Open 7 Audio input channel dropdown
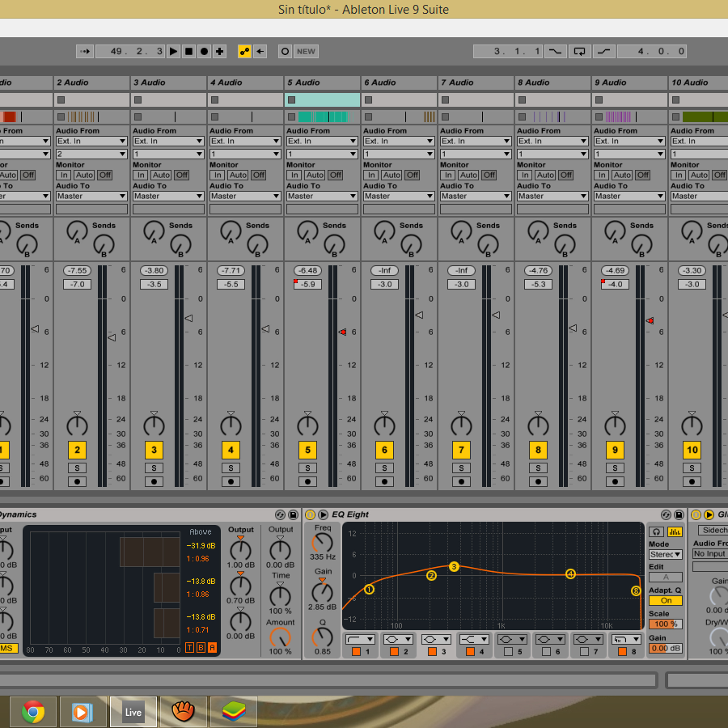The height and width of the screenshot is (728, 728). pyautogui.click(x=476, y=154)
